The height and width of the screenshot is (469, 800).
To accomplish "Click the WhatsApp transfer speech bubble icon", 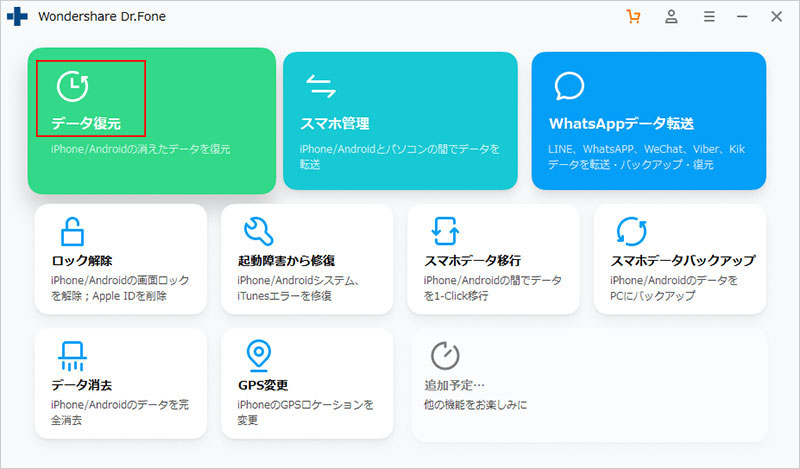I will point(569,87).
